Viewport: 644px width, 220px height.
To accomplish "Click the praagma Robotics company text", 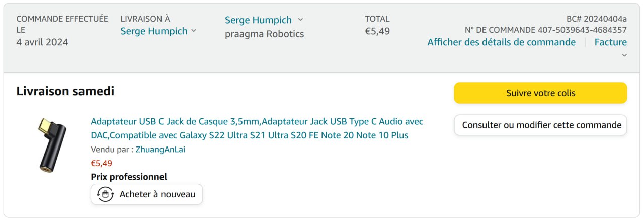I will click(264, 34).
